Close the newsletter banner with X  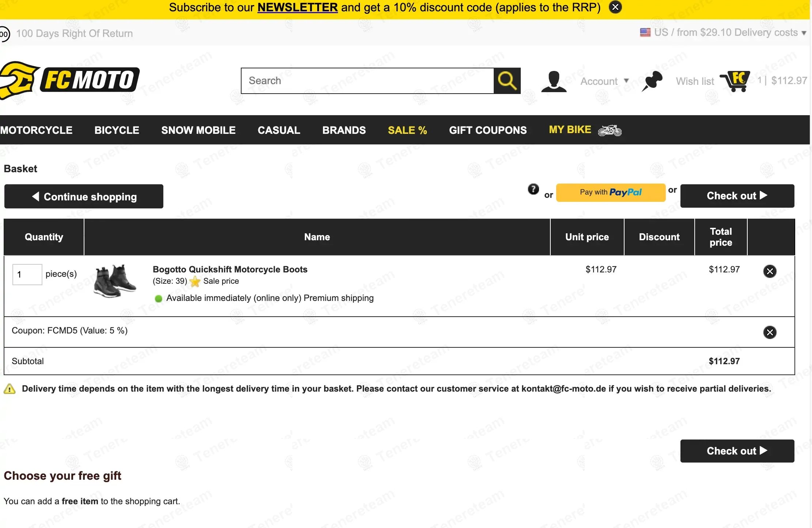pos(615,7)
